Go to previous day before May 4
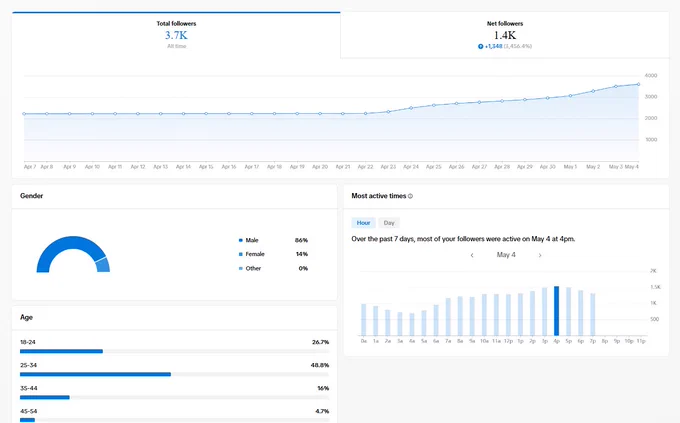680x423 pixels. 472,255
